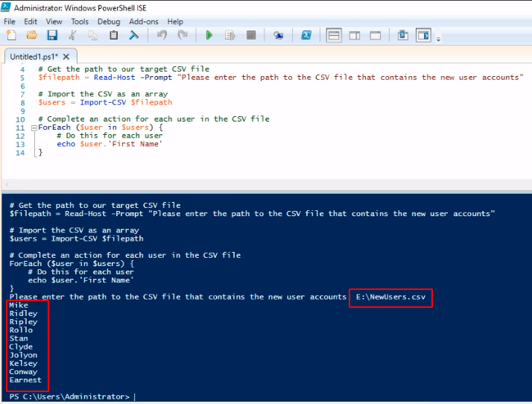Click the name Clyde in console output
532x404 pixels.
pyautogui.click(x=21, y=347)
